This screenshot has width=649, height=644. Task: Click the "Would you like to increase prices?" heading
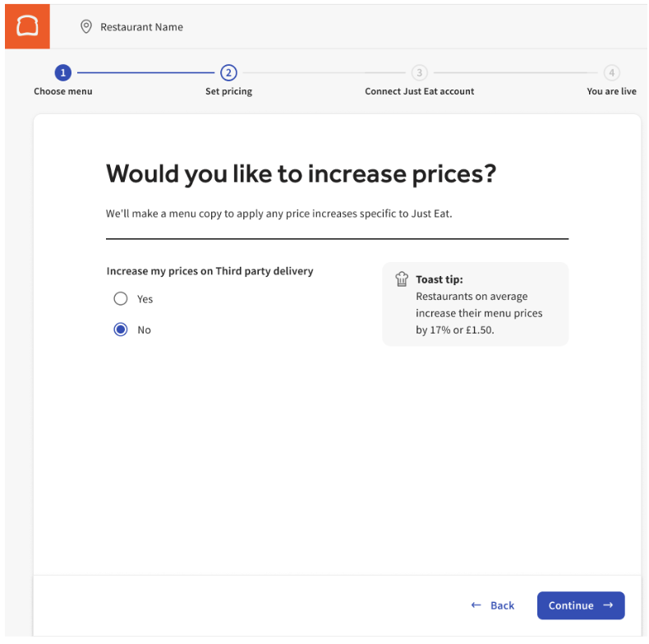301,173
